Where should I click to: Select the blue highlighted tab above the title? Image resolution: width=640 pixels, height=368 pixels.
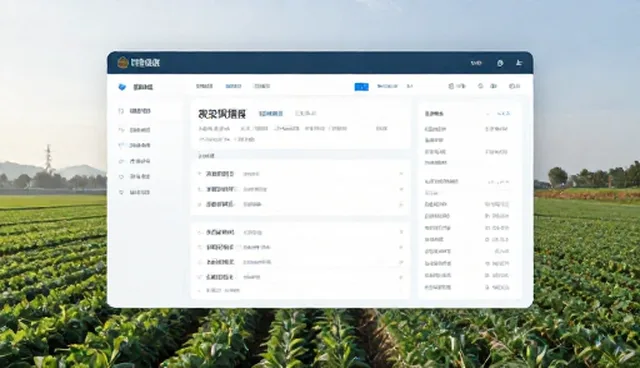pyautogui.click(x=233, y=86)
